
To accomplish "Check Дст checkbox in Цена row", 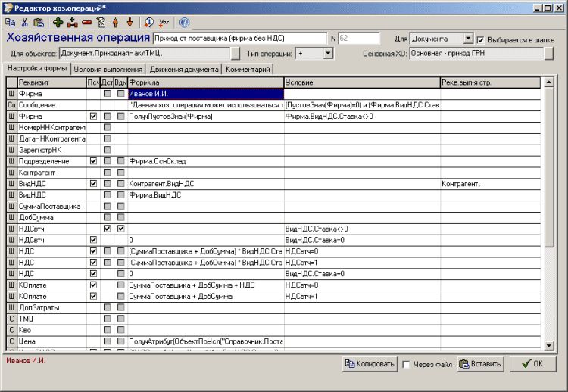I will pyautogui.click(x=107, y=341).
